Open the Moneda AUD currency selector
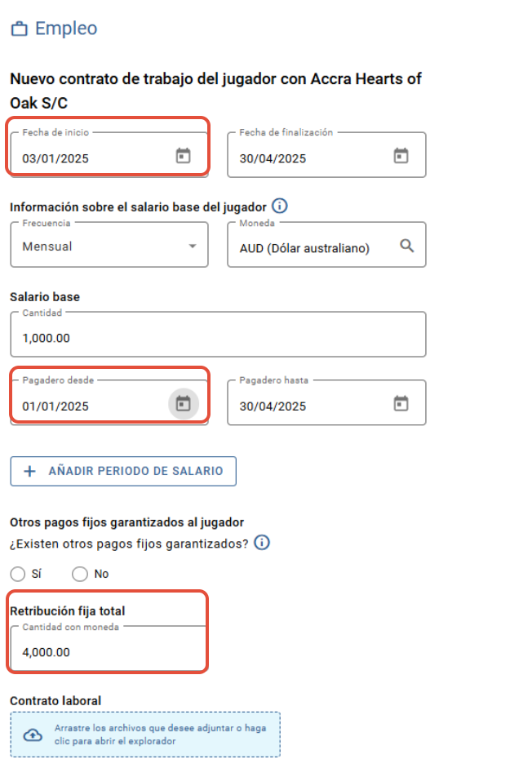 coord(326,245)
